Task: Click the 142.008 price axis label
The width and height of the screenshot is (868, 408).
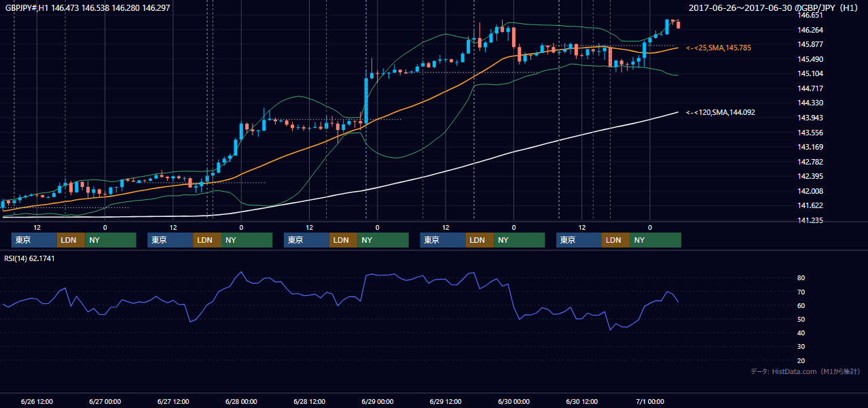Action: (810, 191)
